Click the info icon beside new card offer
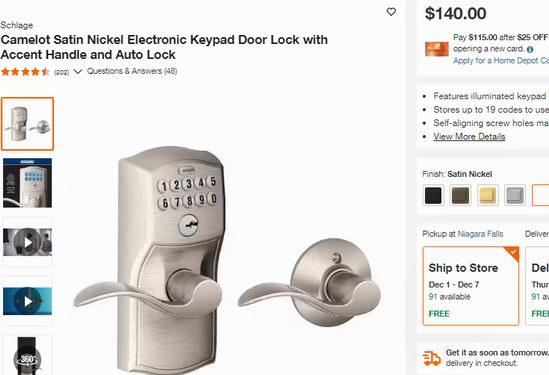Viewport: 549px width, 375px height. 530,49
